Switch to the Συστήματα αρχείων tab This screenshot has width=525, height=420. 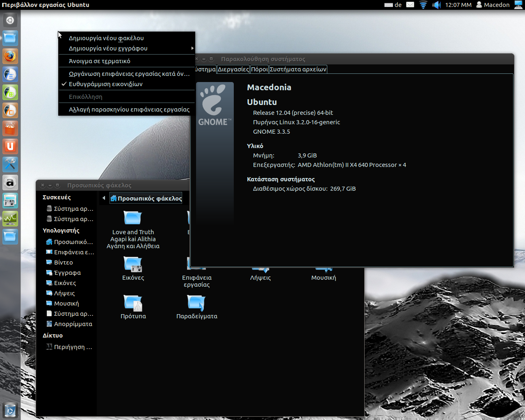pyautogui.click(x=298, y=69)
